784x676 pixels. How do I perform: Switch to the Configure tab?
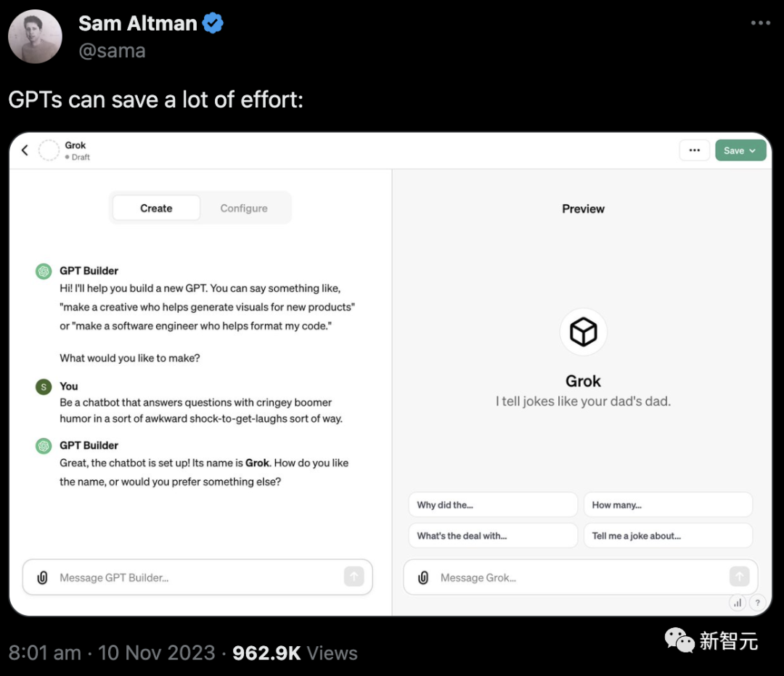[244, 208]
